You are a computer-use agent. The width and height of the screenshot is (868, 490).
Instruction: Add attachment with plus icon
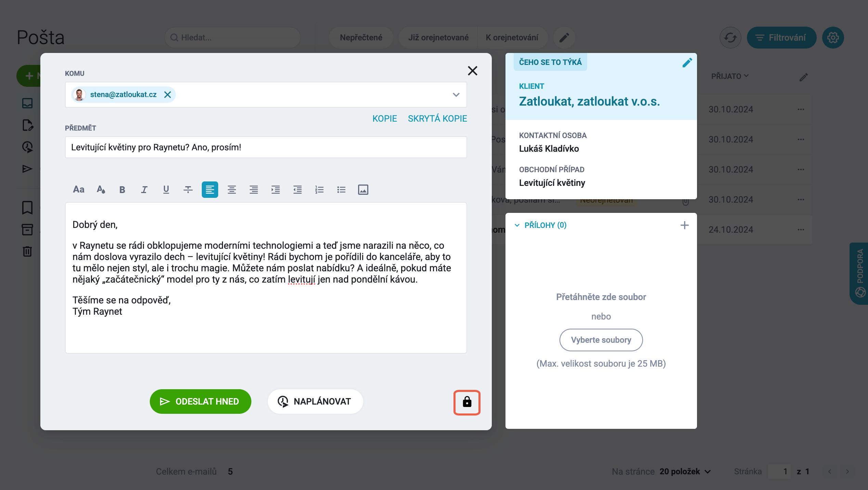click(684, 225)
